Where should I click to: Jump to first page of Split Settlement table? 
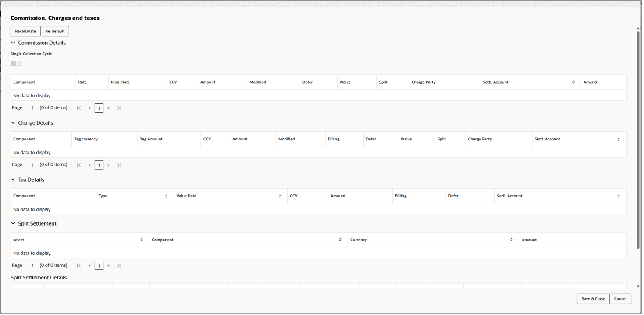click(x=79, y=265)
